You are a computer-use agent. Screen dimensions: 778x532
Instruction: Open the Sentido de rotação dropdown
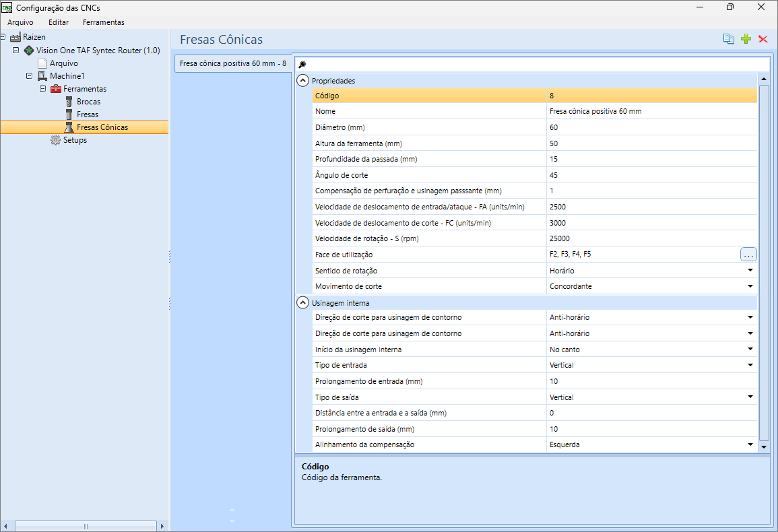750,271
